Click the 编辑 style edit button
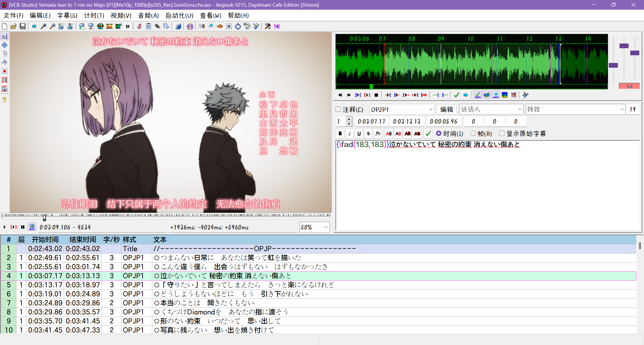The width and height of the screenshot is (644, 345). tap(447, 110)
